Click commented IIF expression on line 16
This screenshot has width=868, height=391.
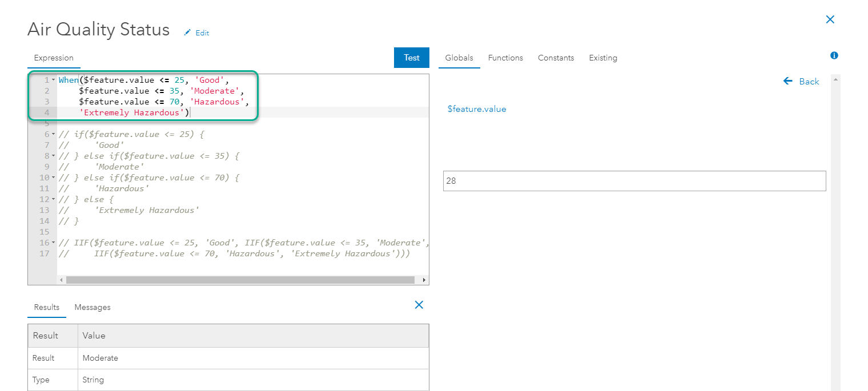tap(244, 243)
